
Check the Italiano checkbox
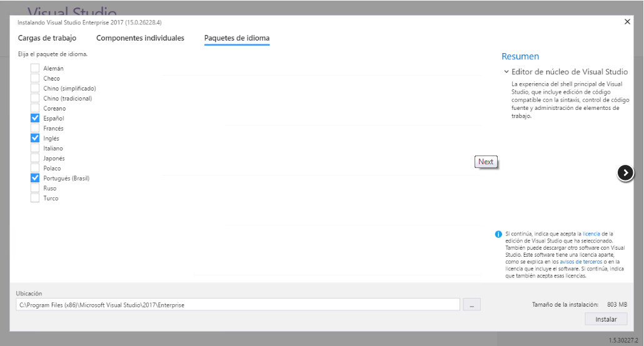pyautogui.click(x=35, y=148)
